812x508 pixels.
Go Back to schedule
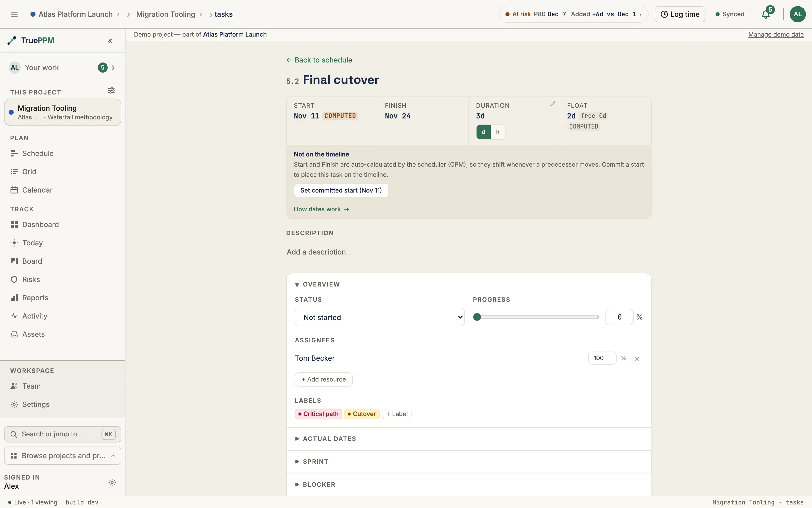click(x=319, y=60)
